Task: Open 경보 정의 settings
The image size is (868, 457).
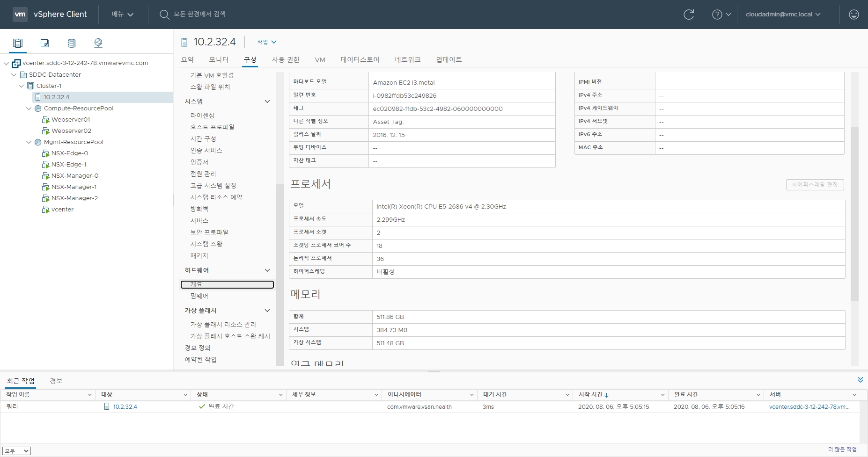Action: [198, 348]
